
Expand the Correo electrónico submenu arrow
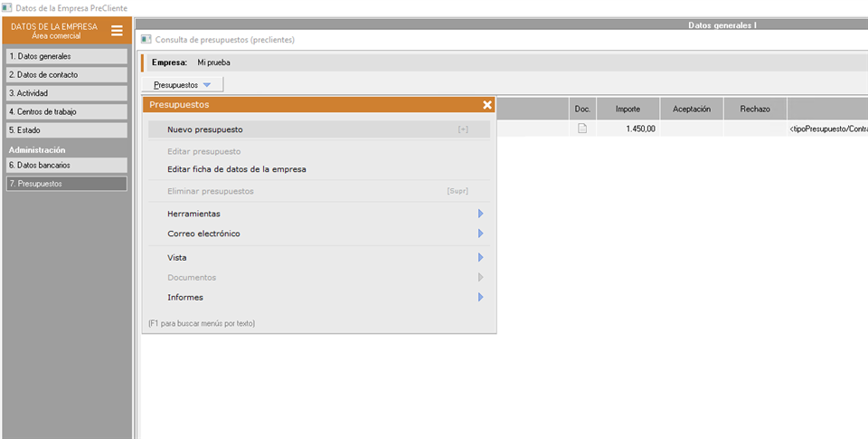click(x=481, y=234)
